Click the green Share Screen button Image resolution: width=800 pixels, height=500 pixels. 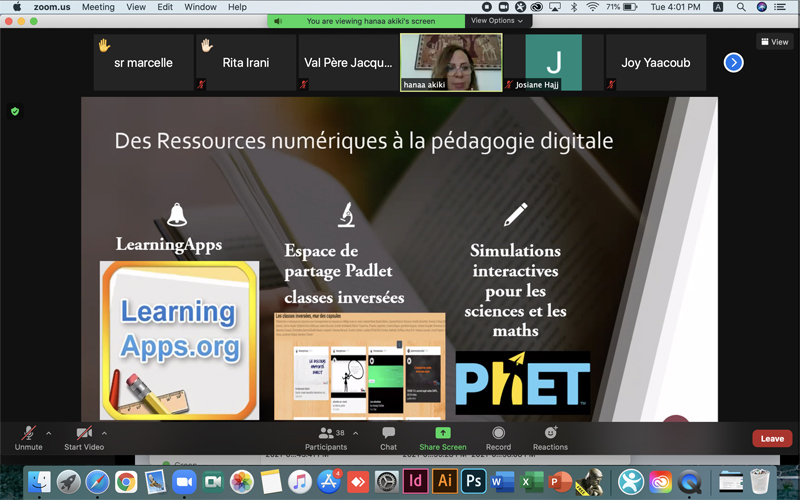point(443,438)
